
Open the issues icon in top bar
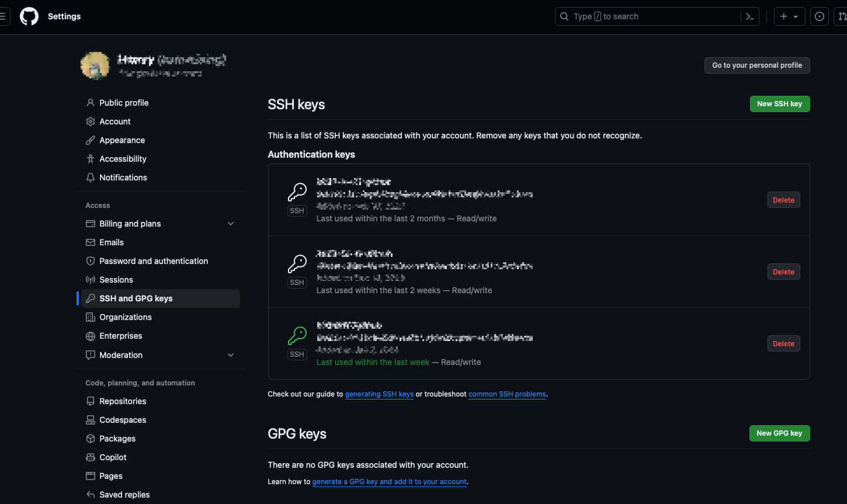point(820,16)
